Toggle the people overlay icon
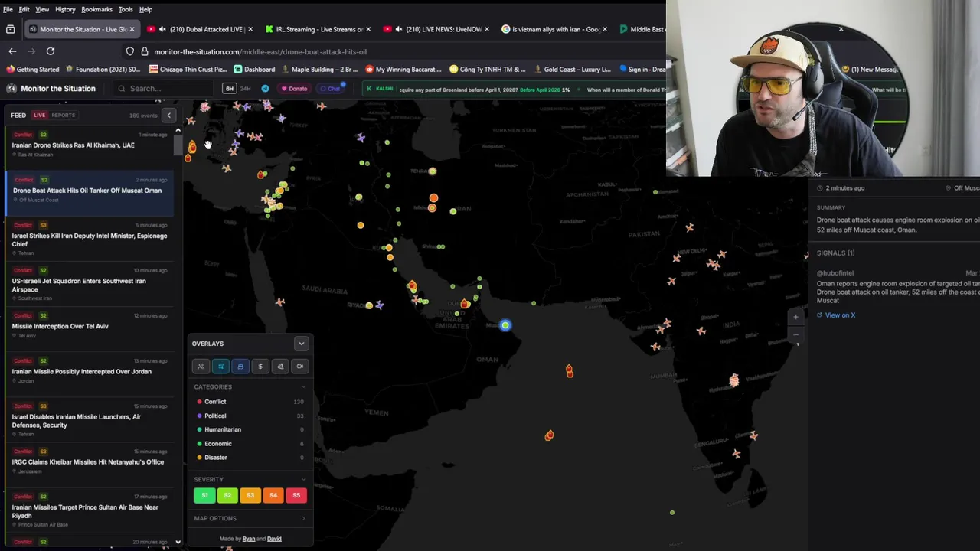Screen dimensions: 980x551 pyautogui.click(x=201, y=367)
